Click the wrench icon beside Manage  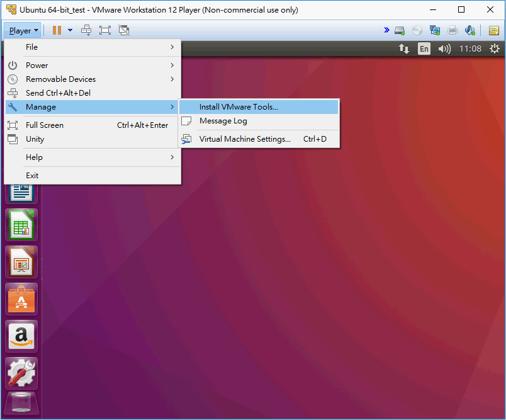[x=13, y=107]
